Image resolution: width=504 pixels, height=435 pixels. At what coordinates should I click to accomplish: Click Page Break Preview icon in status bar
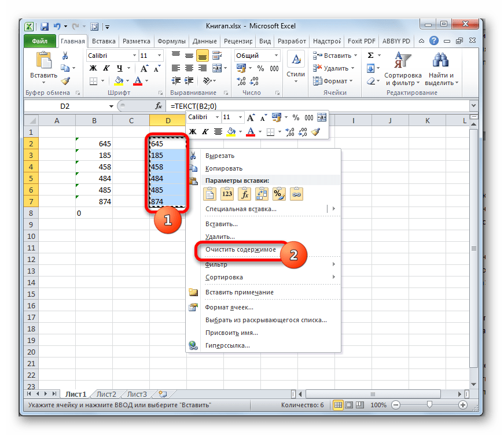360,405
